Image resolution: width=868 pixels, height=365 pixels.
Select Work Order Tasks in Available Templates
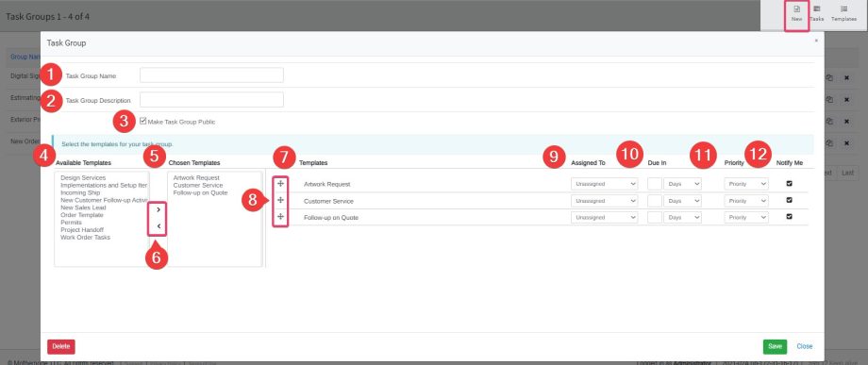point(85,238)
